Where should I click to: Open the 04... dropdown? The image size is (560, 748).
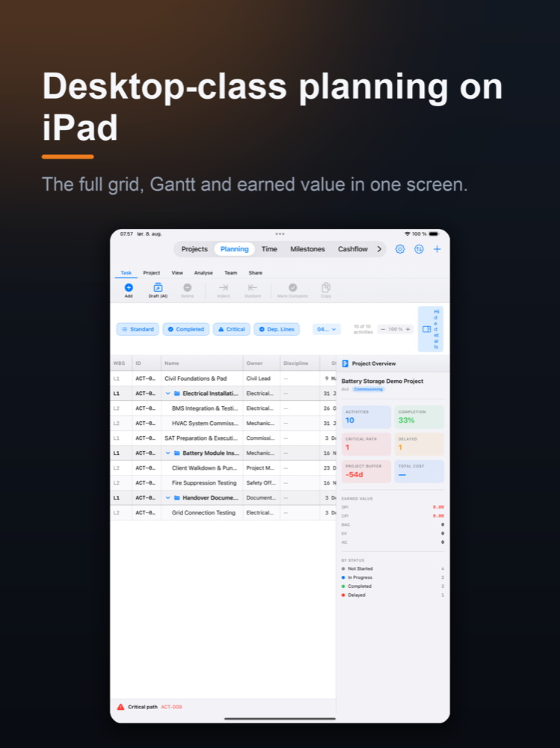(327, 329)
